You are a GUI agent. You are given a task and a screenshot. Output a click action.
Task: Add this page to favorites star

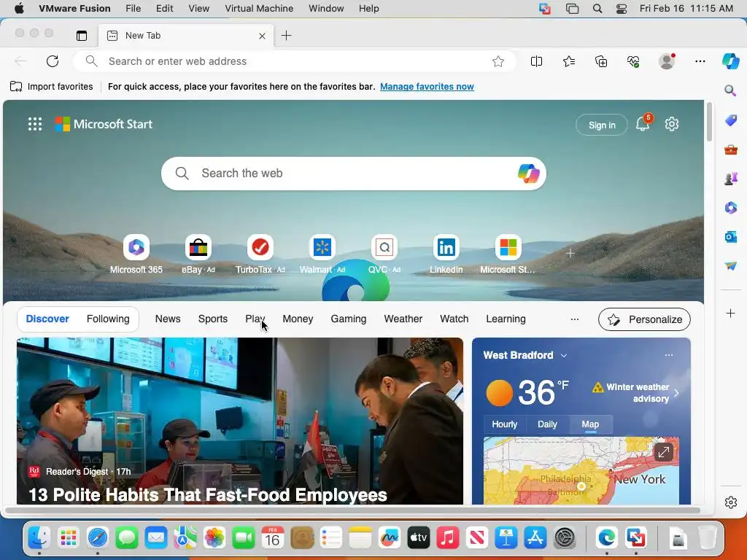[498, 61]
